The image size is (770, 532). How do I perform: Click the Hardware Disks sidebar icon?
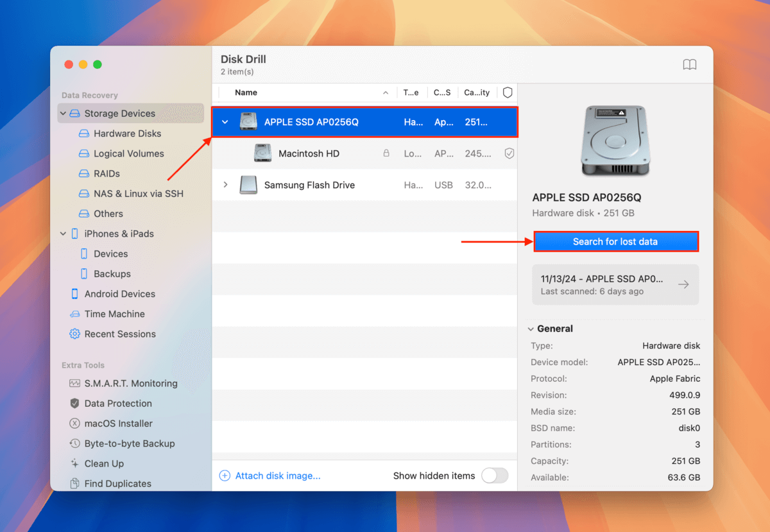pyautogui.click(x=84, y=133)
